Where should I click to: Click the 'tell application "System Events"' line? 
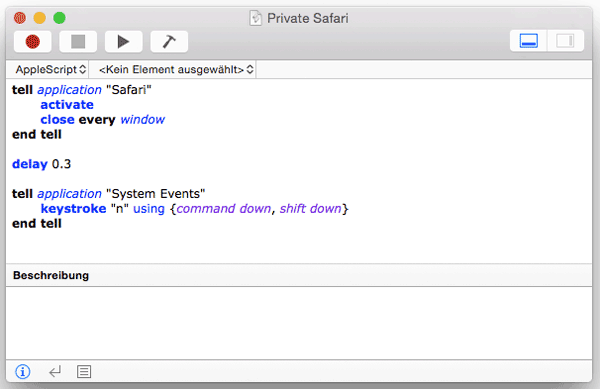109,194
